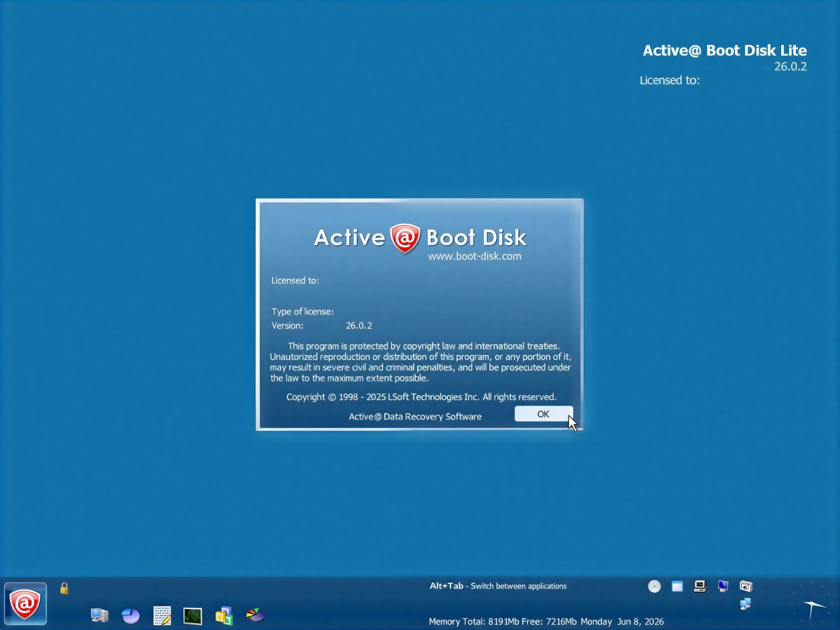Viewport: 840px width, 630px height.
Task: Open the Active@ start menu shield button
Action: point(25,604)
